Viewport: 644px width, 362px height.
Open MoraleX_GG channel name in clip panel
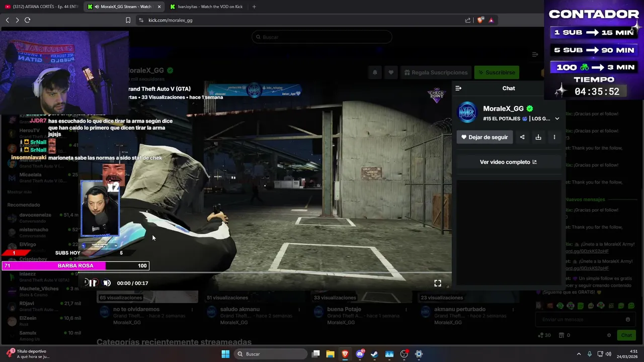click(x=504, y=109)
